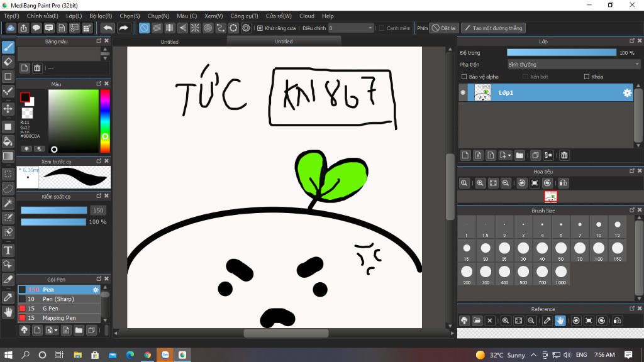Toggle Reference panel hand tool
This screenshot has width=644, height=362.
pyautogui.click(x=560, y=321)
